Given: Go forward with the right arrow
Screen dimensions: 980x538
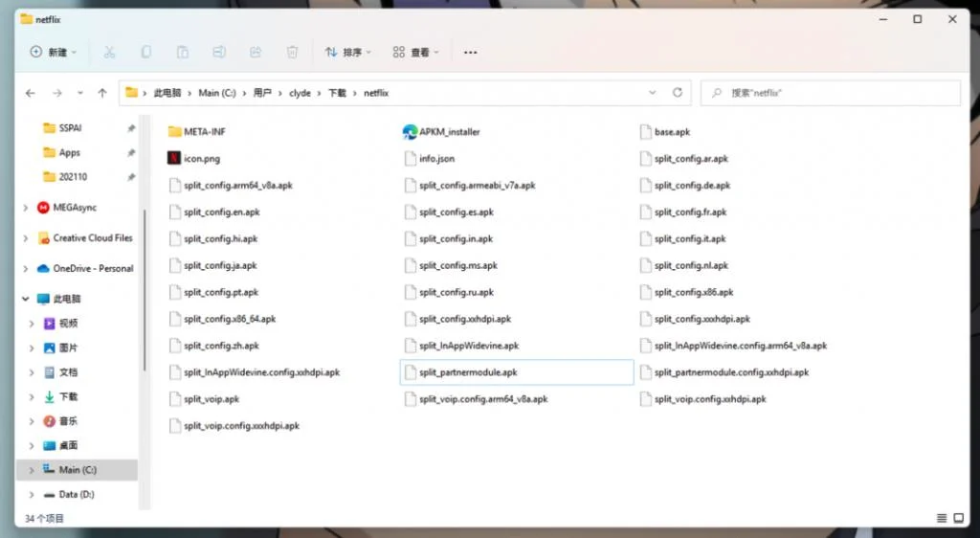Looking at the screenshot, I should click(x=57, y=93).
